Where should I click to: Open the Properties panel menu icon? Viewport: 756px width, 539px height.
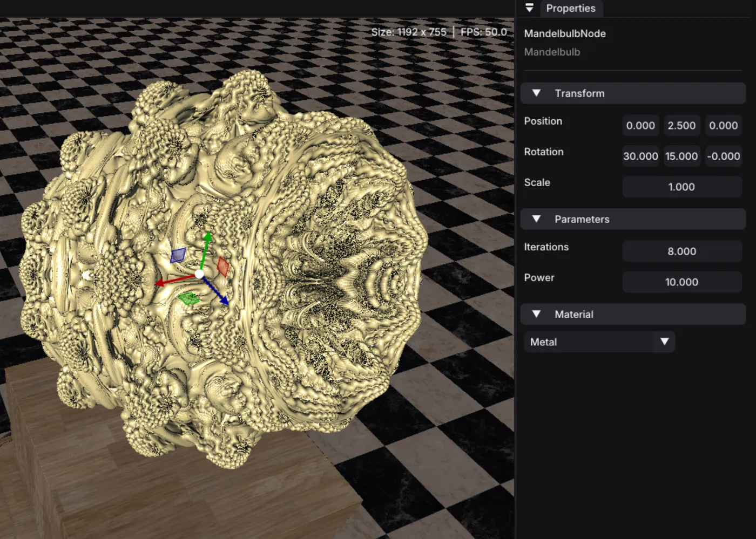(529, 8)
